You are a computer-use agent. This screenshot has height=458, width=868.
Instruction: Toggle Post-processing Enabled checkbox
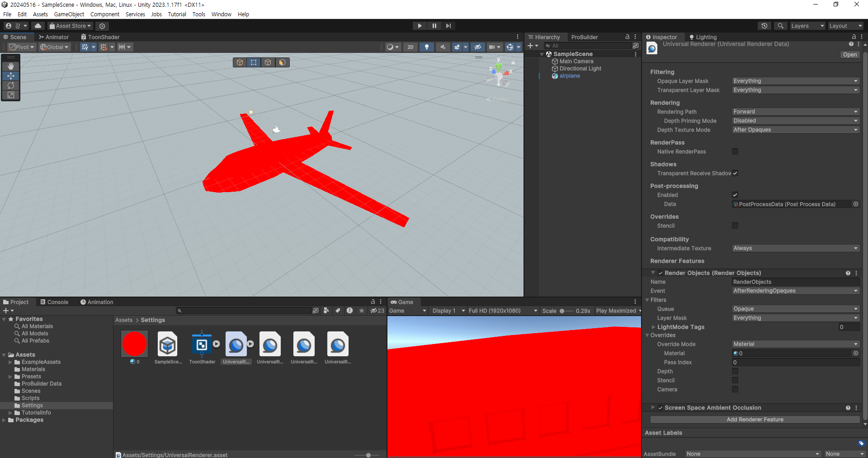point(735,195)
